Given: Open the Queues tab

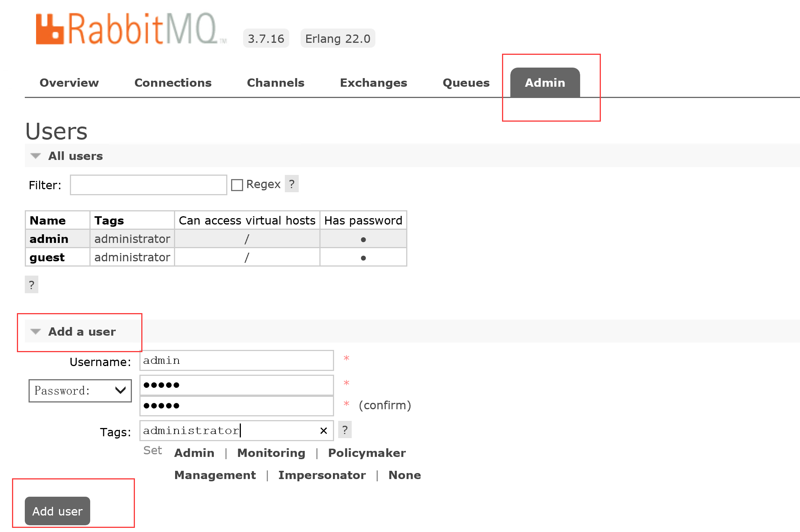Looking at the screenshot, I should point(466,83).
